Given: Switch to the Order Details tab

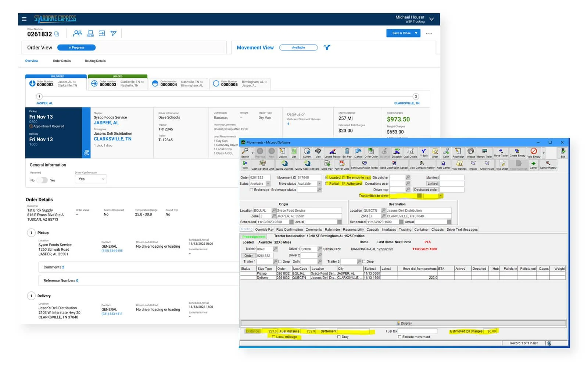Looking at the screenshot, I should 62,61.
